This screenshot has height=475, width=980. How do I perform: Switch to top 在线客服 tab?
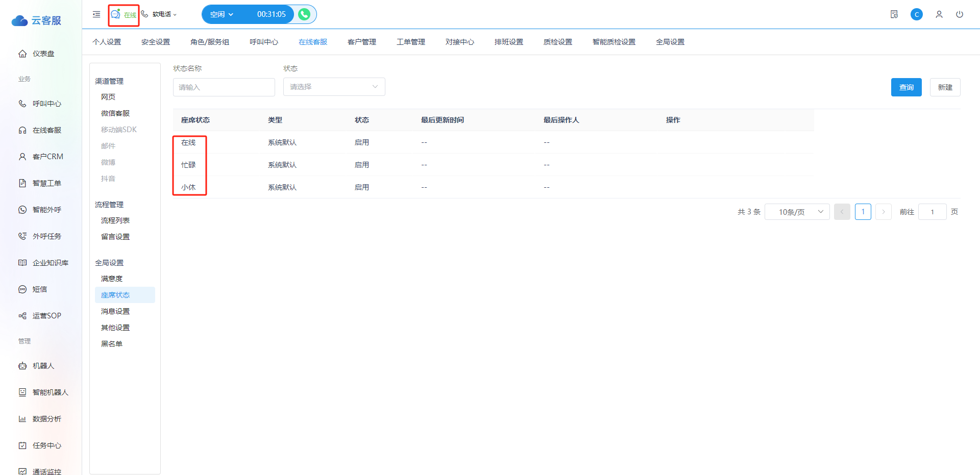tap(313, 42)
